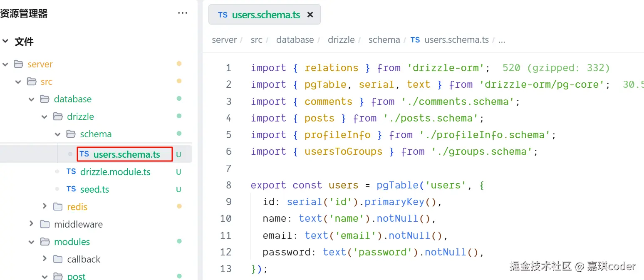This screenshot has width=644, height=280.
Task: Select the callback folder label
Action: (x=84, y=259)
